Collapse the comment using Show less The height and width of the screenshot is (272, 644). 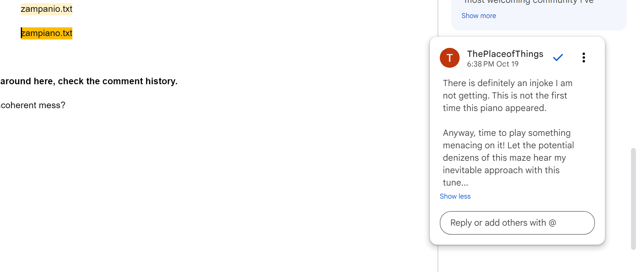click(x=455, y=196)
